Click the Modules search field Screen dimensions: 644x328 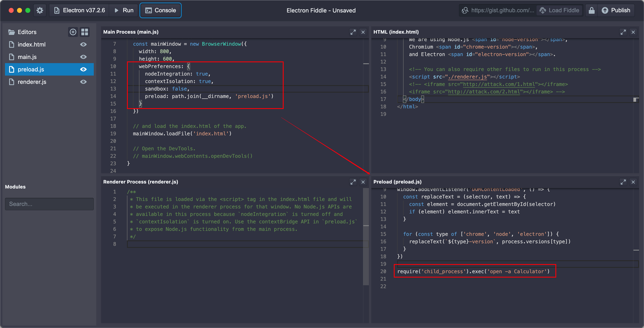click(49, 204)
